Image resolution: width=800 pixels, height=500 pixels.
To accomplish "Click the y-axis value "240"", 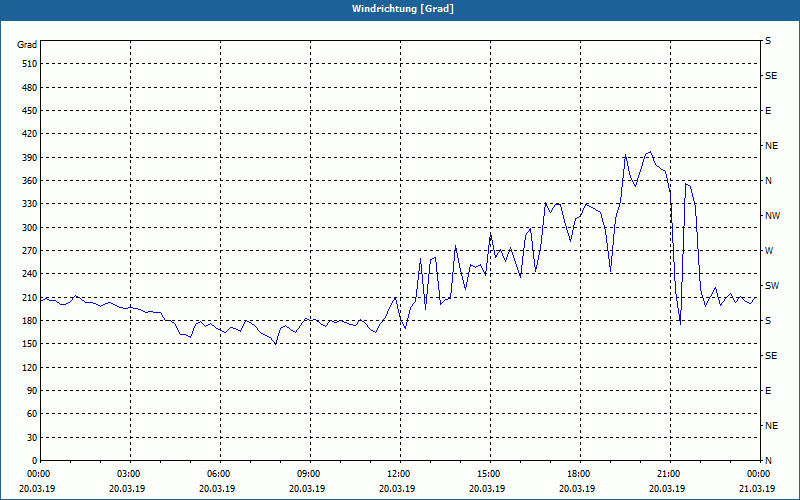I will pyautogui.click(x=30, y=274).
